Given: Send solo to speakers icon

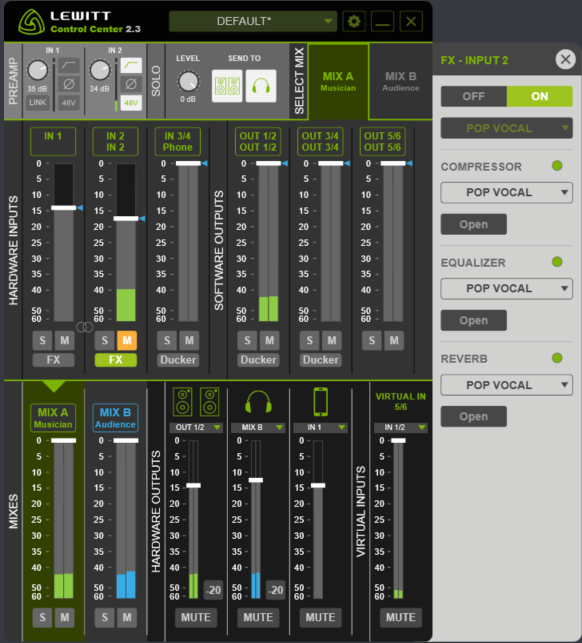Looking at the screenshot, I should (227, 86).
